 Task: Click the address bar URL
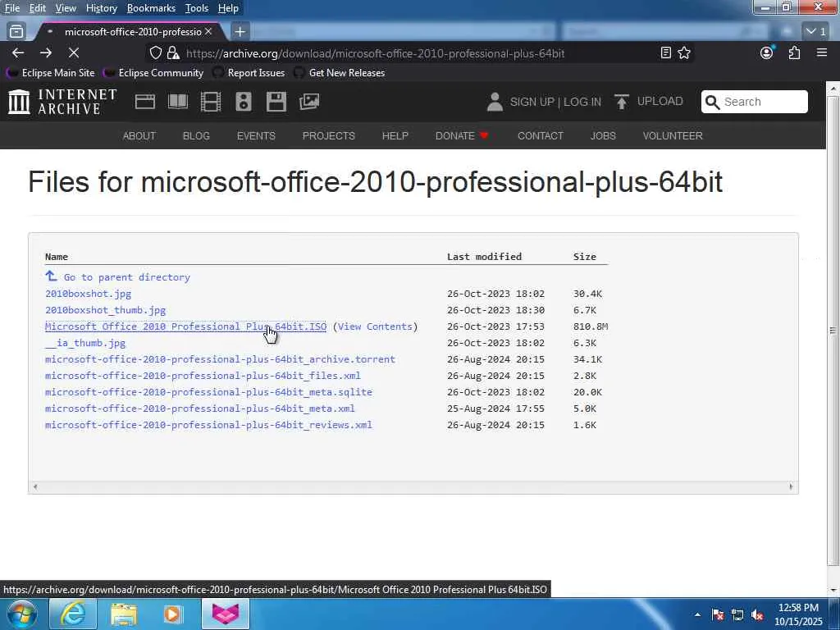tap(375, 53)
